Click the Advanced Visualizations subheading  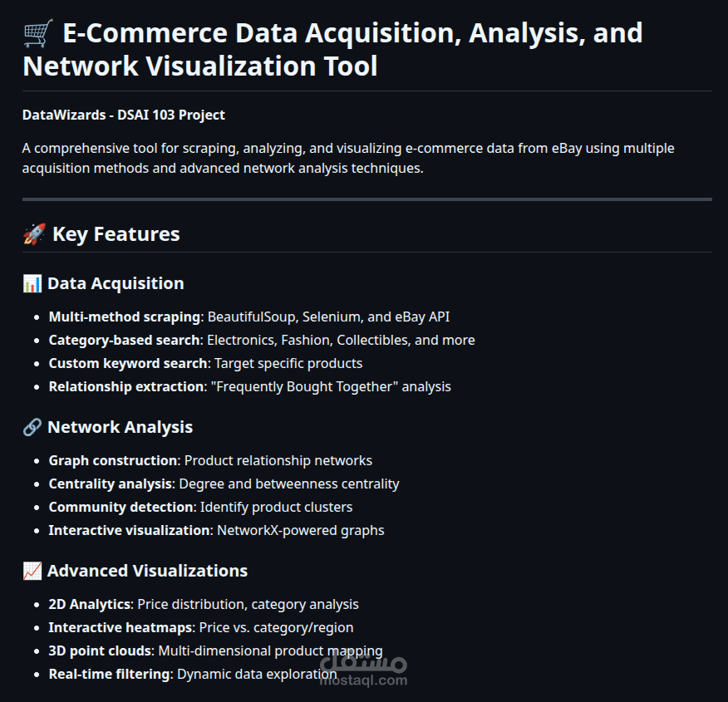[x=147, y=572]
